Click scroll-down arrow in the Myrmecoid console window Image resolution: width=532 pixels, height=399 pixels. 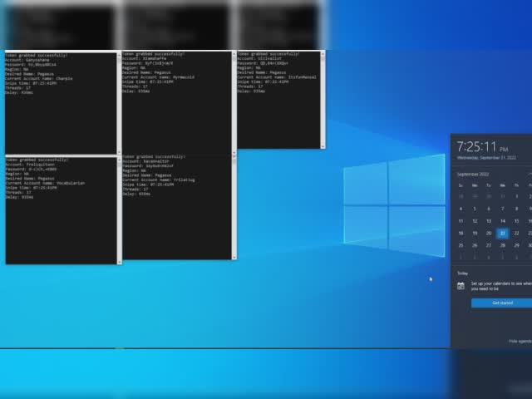point(234,153)
